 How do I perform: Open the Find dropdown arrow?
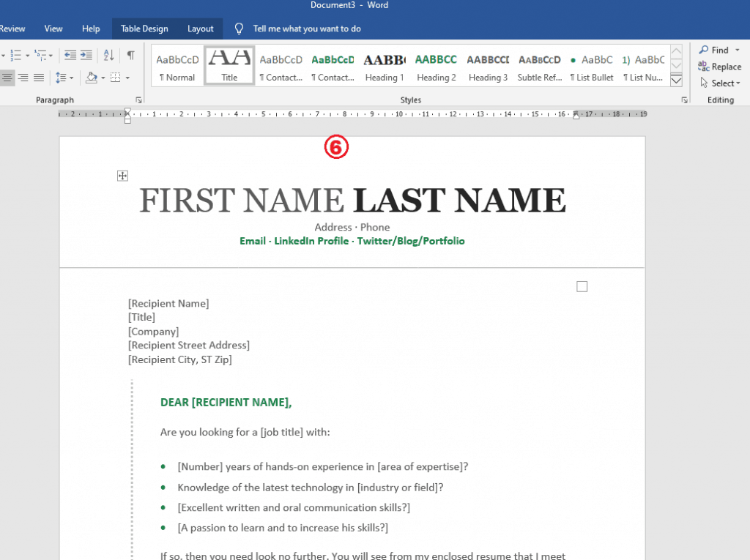click(737, 51)
